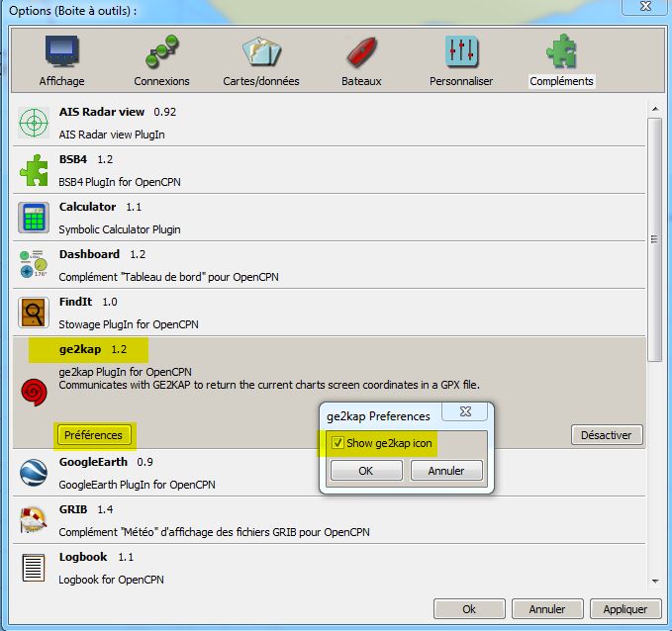
Task: Open the Cartes/données charts icon
Action: (261, 51)
